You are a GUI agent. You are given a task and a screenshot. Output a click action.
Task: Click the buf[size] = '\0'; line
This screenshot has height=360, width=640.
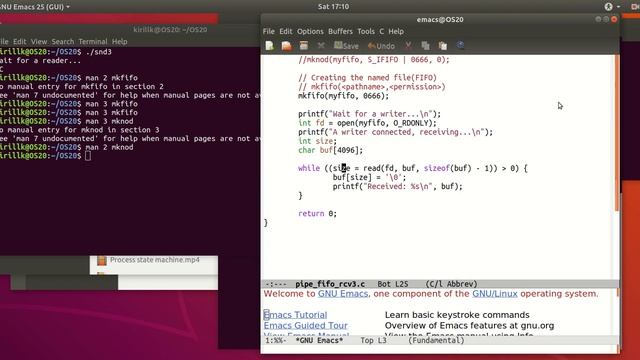click(x=369, y=178)
